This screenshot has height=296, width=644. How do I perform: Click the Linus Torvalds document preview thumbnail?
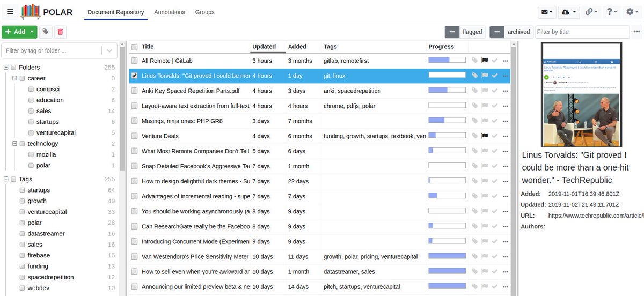[x=581, y=95]
